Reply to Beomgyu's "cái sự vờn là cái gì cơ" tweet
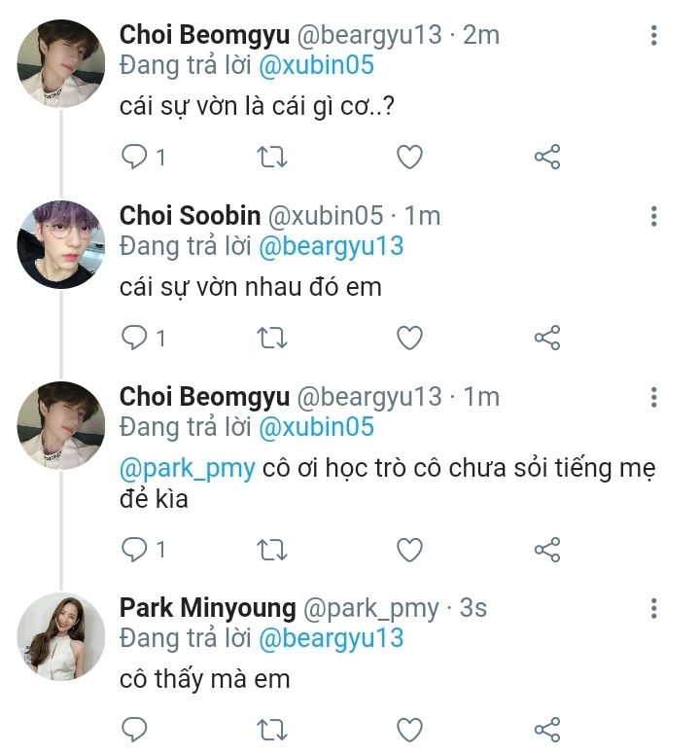 (134, 157)
